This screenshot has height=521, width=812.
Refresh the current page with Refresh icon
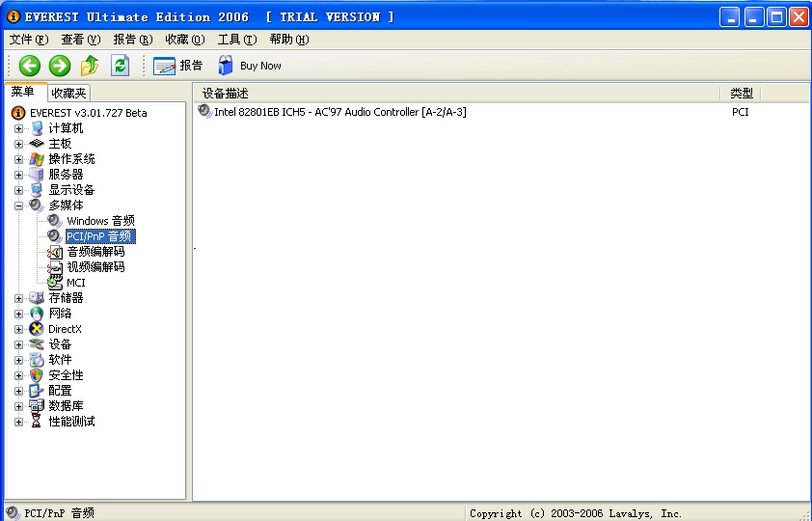coord(121,66)
